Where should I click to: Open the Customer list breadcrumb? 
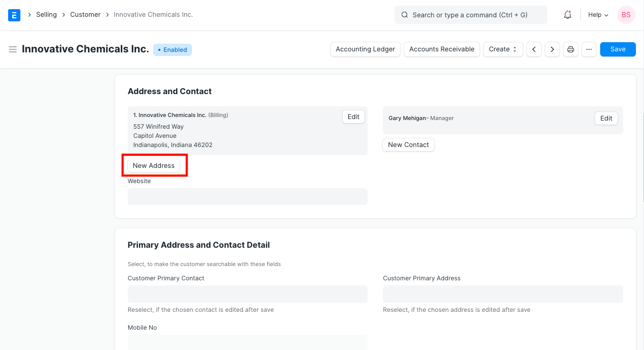85,14
